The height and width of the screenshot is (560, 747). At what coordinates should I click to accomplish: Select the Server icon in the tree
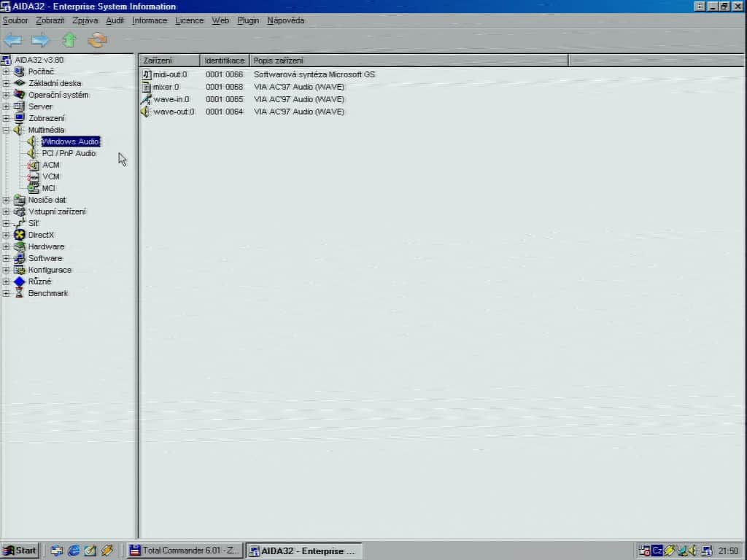pyautogui.click(x=19, y=106)
